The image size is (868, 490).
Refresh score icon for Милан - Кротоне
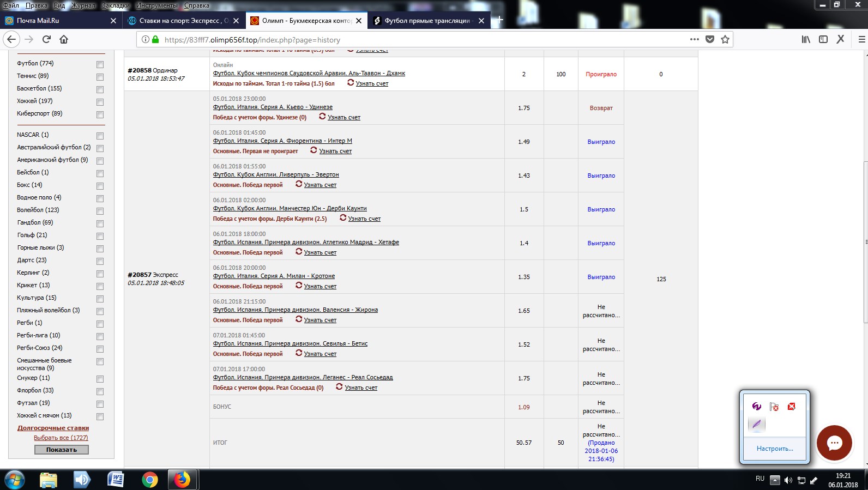(x=299, y=286)
